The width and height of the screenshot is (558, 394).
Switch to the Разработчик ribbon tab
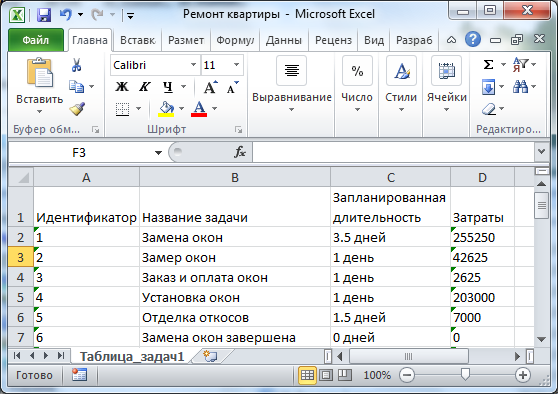[414, 40]
